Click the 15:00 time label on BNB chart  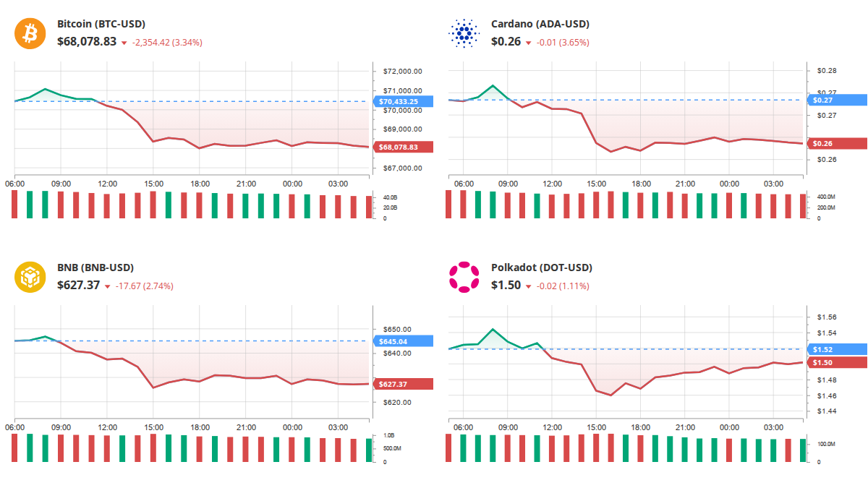[x=153, y=427]
